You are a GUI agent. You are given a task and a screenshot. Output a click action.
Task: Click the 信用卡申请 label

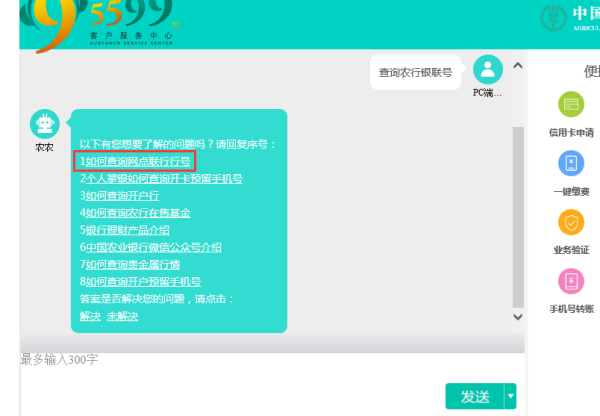(x=571, y=132)
